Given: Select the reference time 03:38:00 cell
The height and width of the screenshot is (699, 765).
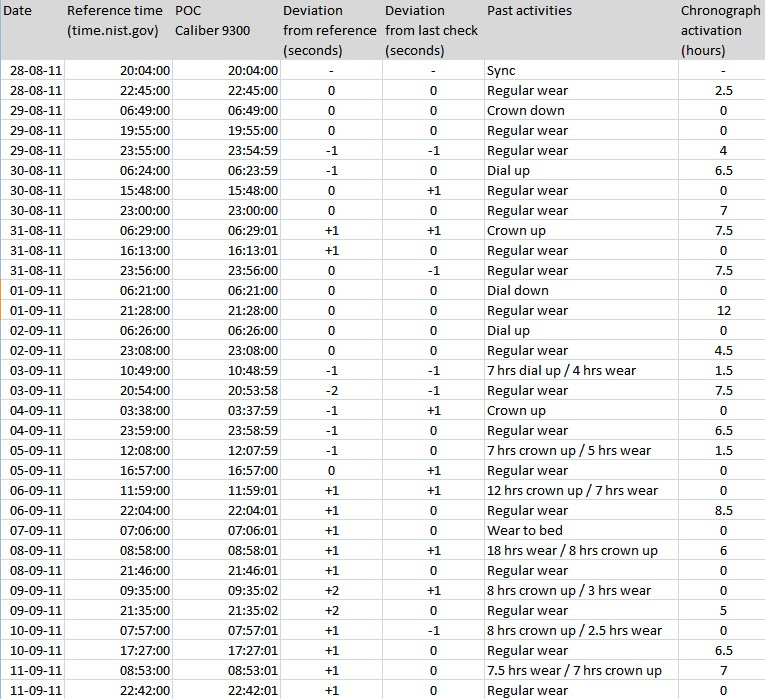Looking at the screenshot, I should coord(145,411).
